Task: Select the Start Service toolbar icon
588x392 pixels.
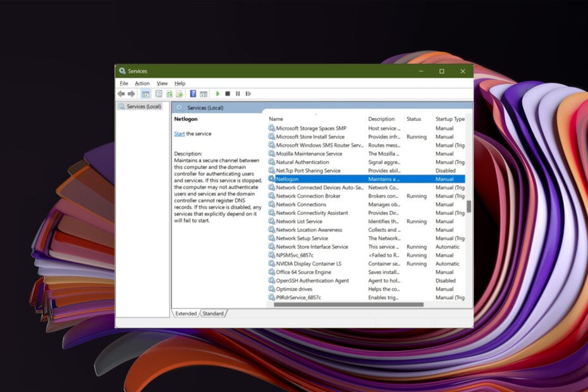Action: pos(217,94)
